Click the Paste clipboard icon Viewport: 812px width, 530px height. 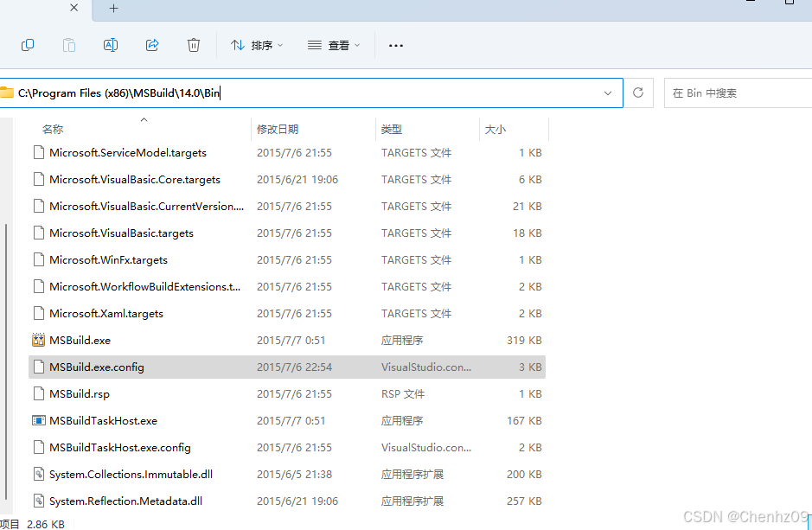(69, 45)
